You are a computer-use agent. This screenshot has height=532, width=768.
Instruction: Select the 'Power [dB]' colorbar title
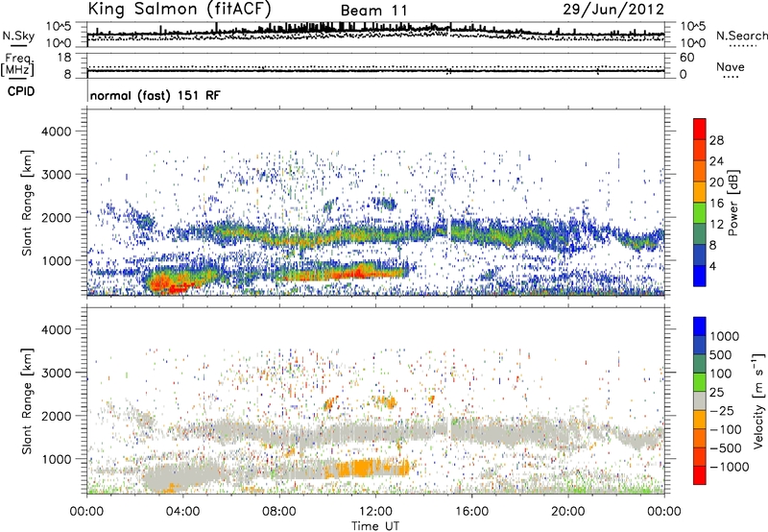point(732,203)
